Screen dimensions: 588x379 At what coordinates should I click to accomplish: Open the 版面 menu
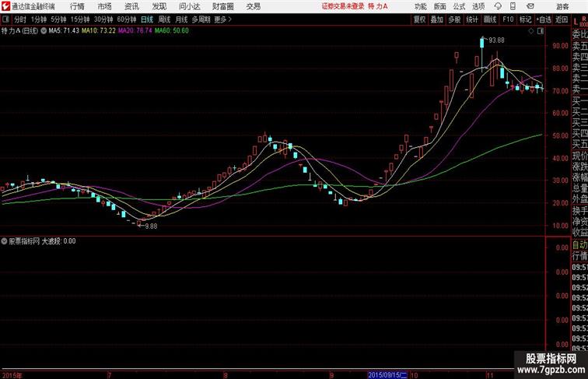coord(440,6)
